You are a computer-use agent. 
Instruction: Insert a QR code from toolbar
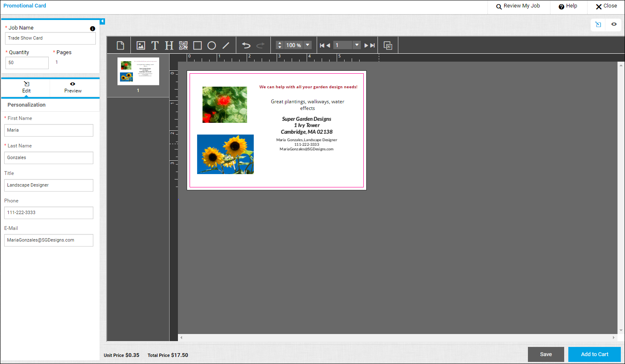click(183, 45)
